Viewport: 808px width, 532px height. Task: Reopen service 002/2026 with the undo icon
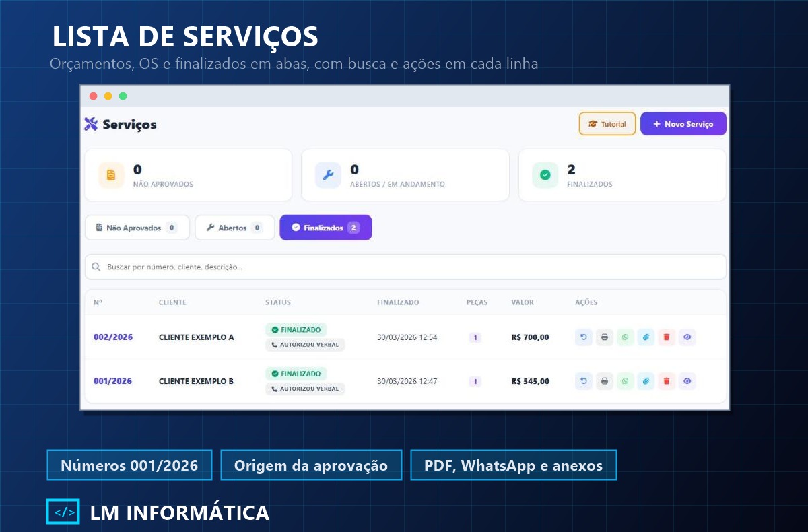click(584, 337)
